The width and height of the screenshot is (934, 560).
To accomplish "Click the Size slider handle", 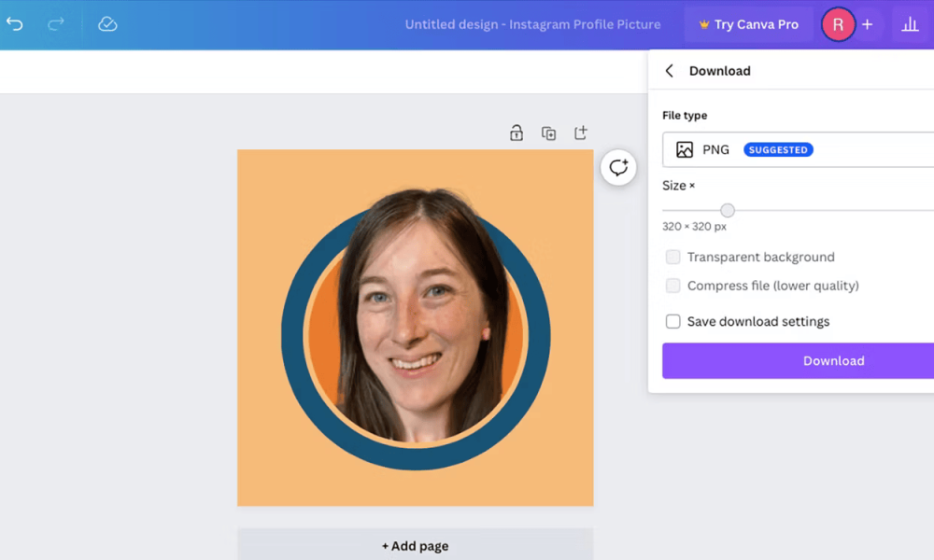I will tap(728, 210).
